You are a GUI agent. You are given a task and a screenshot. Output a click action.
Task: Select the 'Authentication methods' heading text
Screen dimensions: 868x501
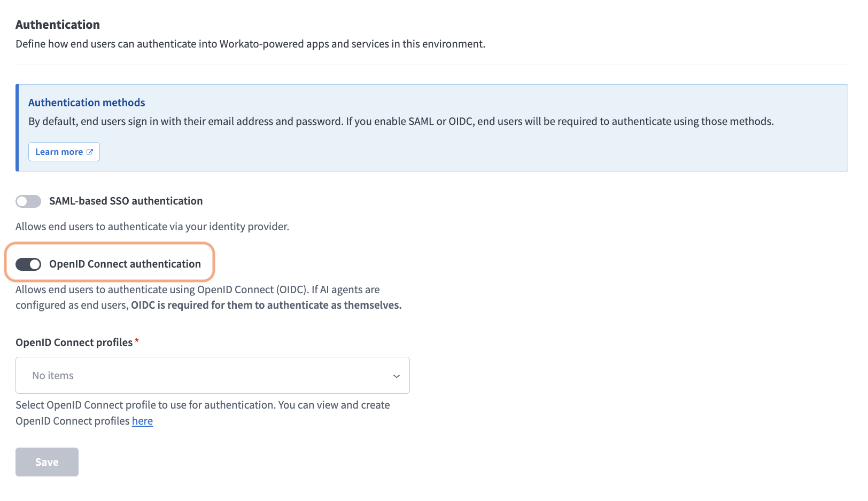87,103
